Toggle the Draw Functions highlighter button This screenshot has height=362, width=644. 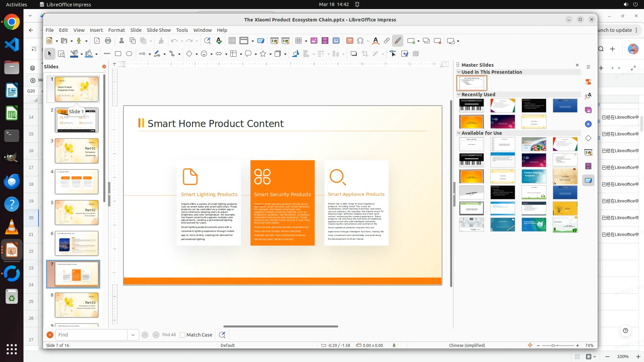[397, 41]
